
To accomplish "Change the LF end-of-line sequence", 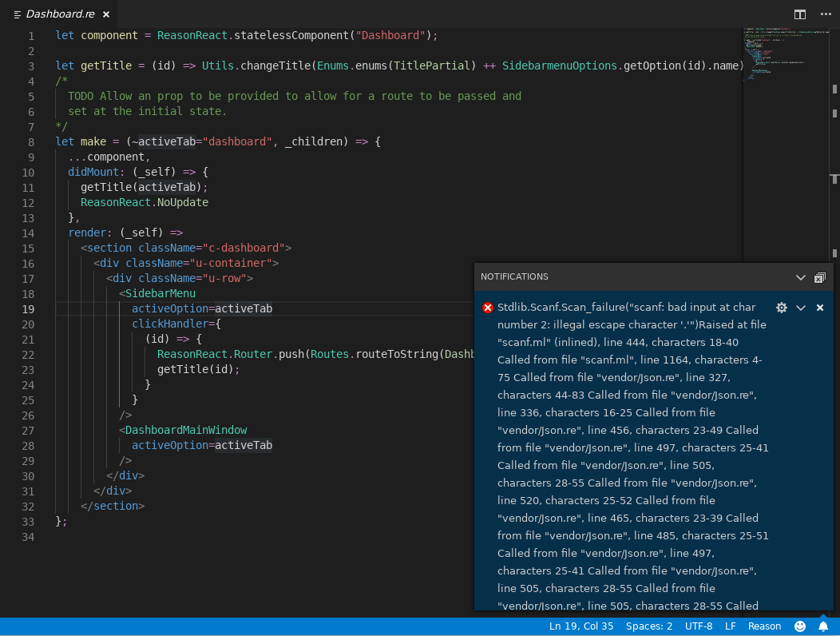I will pyautogui.click(x=730, y=626).
